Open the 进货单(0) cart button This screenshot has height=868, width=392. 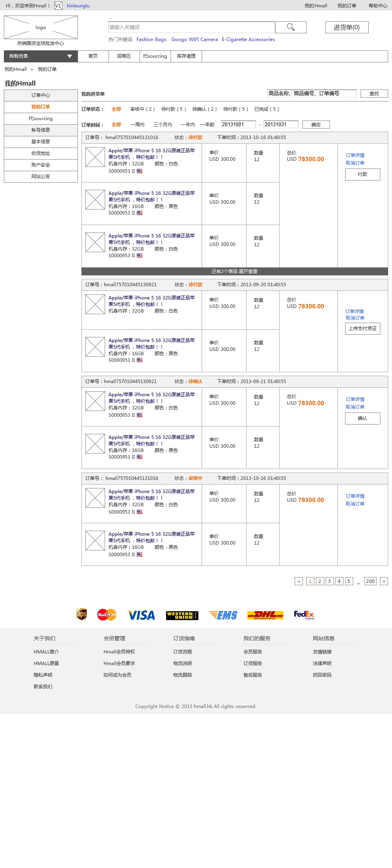click(x=347, y=27)
